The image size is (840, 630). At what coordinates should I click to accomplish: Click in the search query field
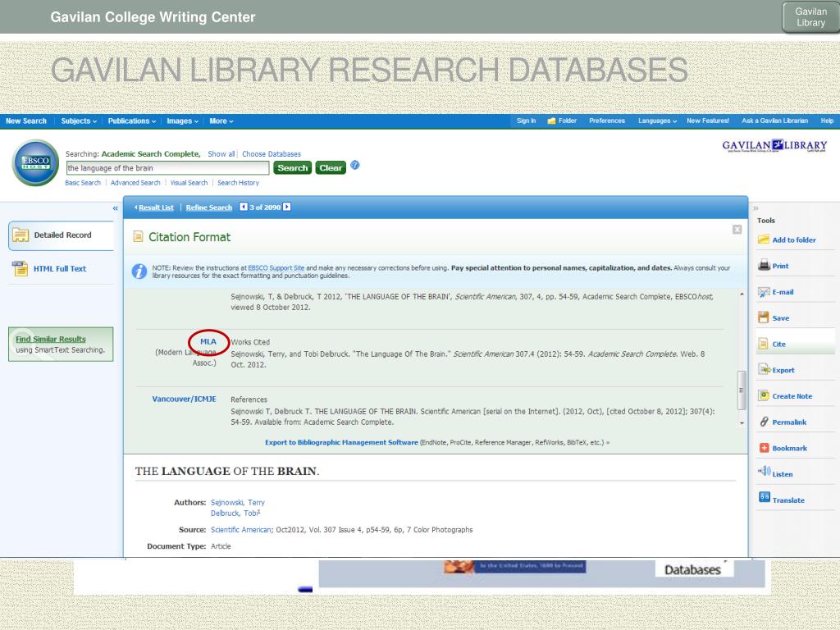pyautogui.click(x=167, y=167)
